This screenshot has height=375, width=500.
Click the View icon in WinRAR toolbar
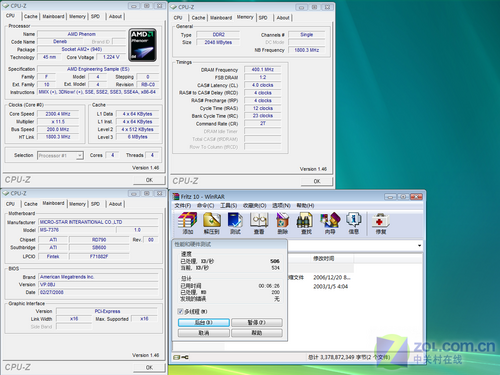(259, 223)
